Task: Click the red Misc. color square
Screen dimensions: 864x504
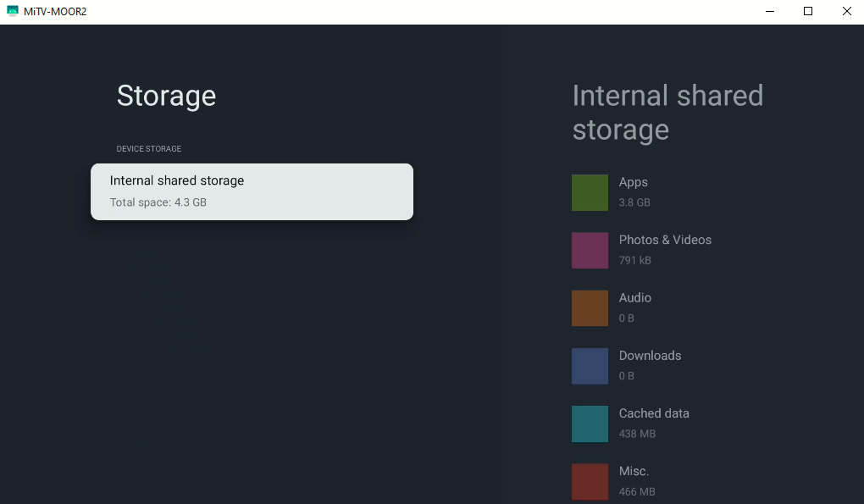Action: [590, 482]
